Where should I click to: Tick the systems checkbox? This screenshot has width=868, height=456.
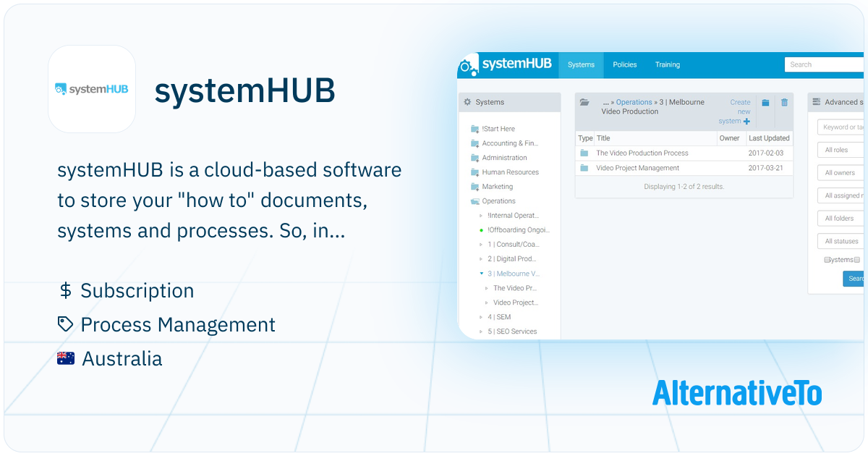point(827,260)
